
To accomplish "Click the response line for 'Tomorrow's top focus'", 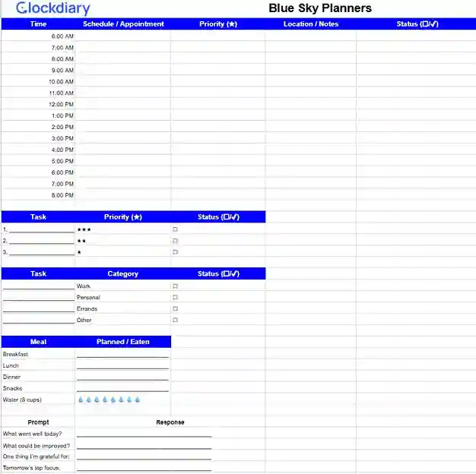I will tap(144, 470).
